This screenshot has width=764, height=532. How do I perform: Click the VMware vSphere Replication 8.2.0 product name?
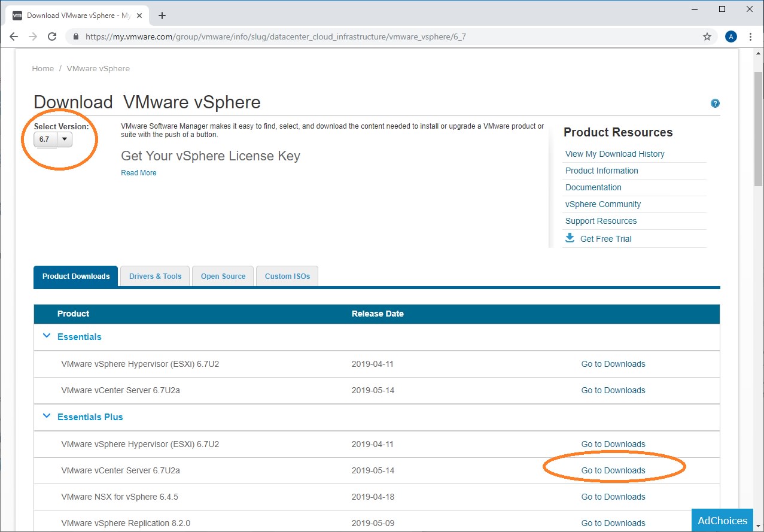[x=126, y=523]
